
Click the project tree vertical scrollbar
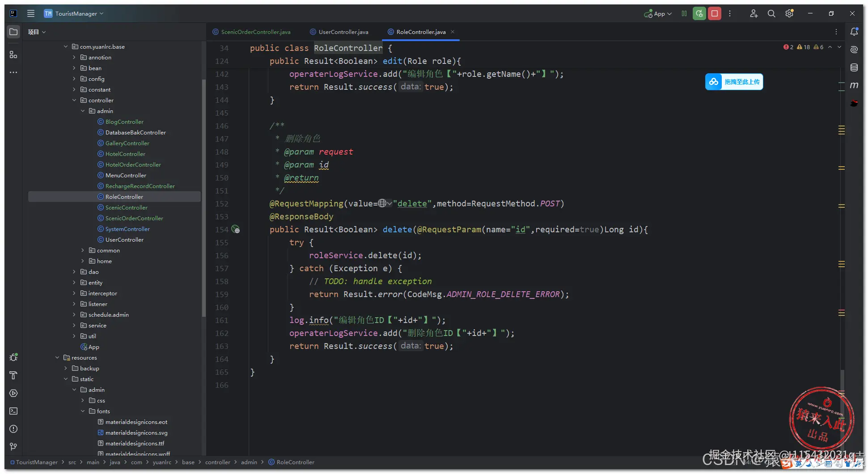[204, 198]
